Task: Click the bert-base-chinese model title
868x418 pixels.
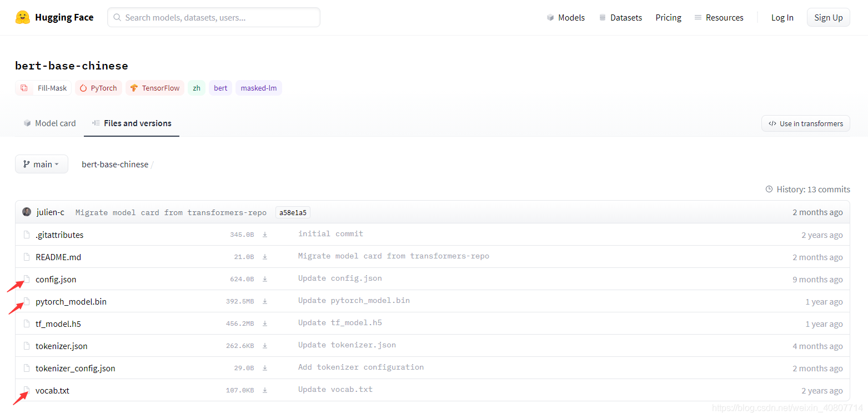Action: (72, 66)
